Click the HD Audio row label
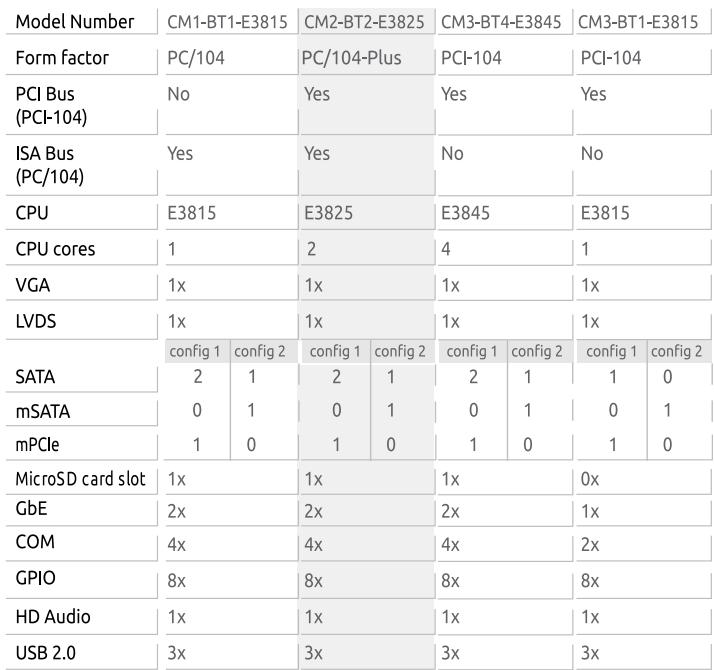 (53, 617)
